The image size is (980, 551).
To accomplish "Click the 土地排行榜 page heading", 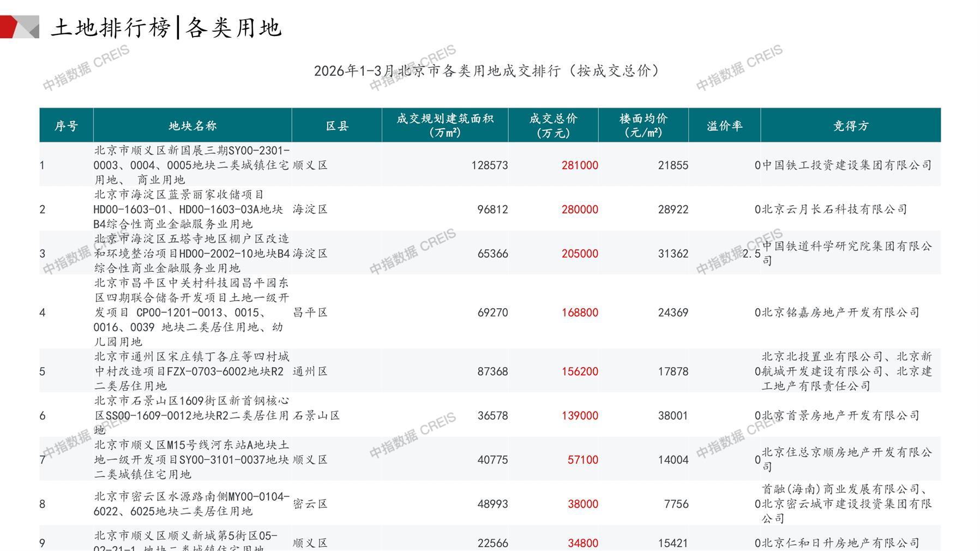I will point(111,27).
